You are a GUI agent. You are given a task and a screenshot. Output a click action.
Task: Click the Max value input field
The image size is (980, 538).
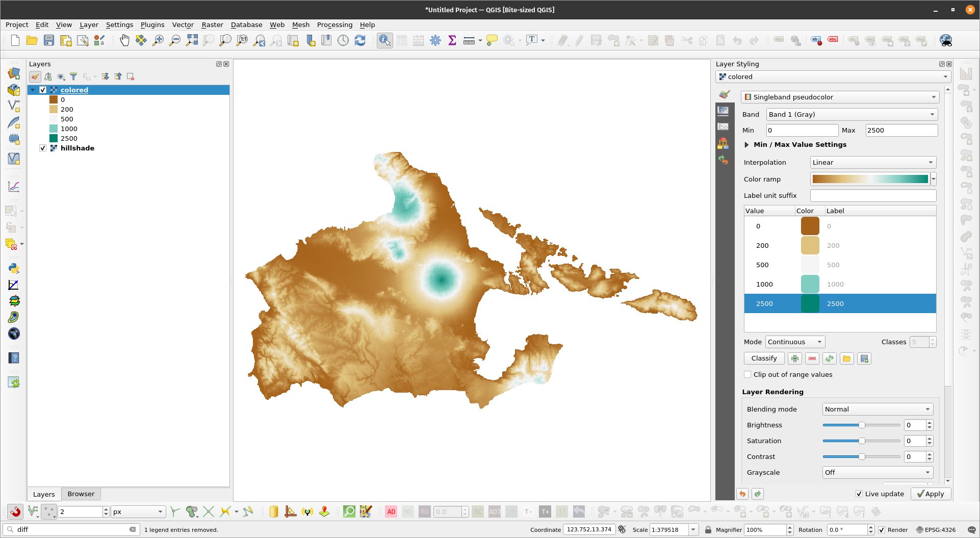click(901, 130)
